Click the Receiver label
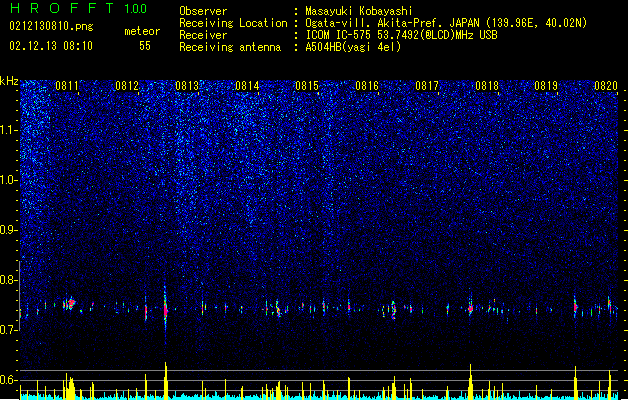 [x=203, y=35]
